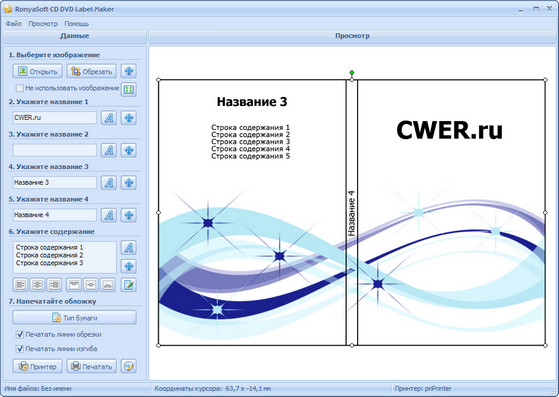Click move icon for название 2
The width and height of the screenshot is (559, 397).
[129, 150]
